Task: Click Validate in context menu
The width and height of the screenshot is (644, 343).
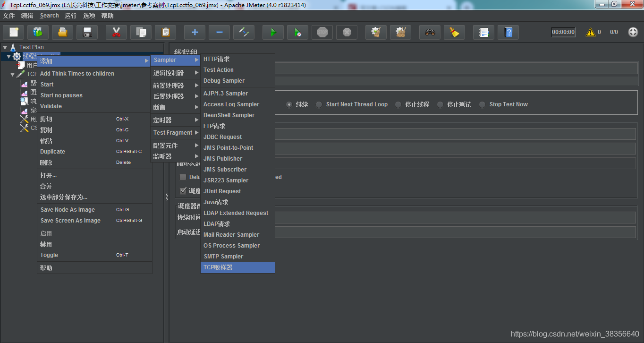Action: [94, 106]
